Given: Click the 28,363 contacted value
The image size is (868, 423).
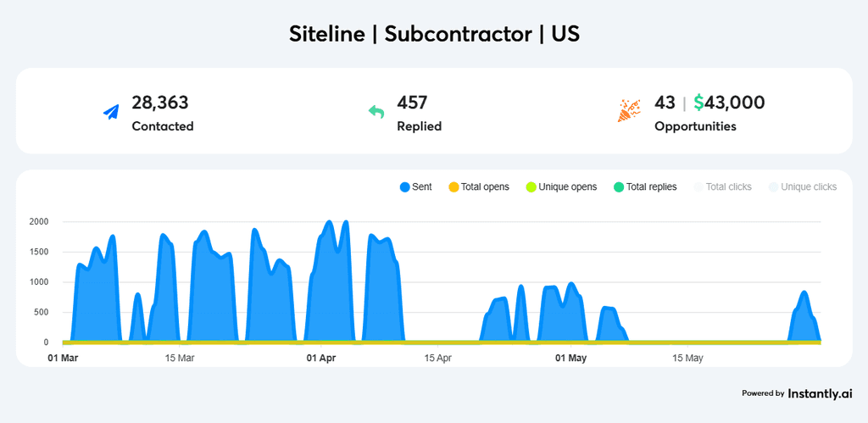Looking at the screenshot, I should click(x=160, y=103).
